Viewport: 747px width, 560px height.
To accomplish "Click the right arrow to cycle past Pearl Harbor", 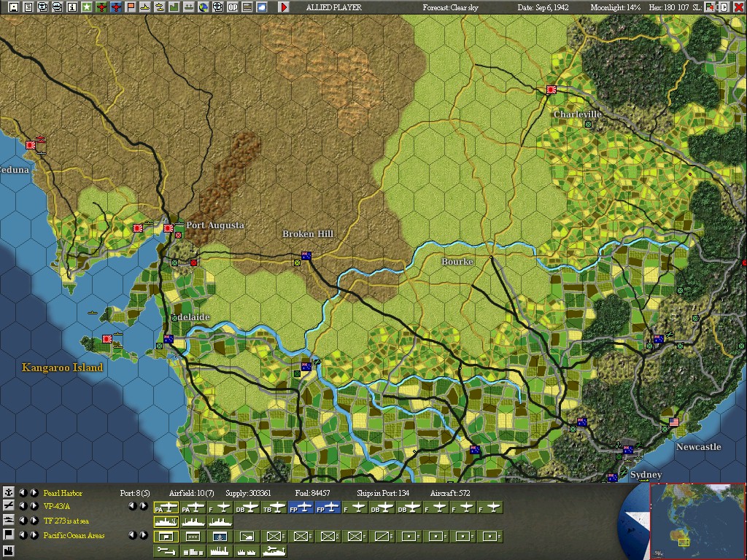I will [34, 493].
